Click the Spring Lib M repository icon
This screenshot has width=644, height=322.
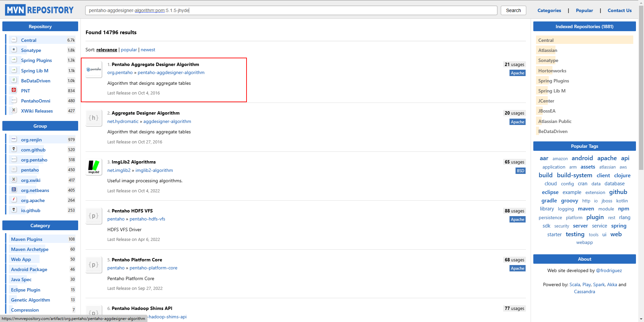pos(14,70)
